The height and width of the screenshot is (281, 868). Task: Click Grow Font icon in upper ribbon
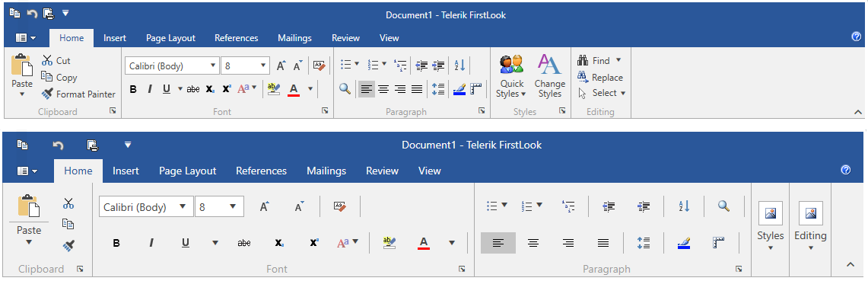click(x=281, y=66)
